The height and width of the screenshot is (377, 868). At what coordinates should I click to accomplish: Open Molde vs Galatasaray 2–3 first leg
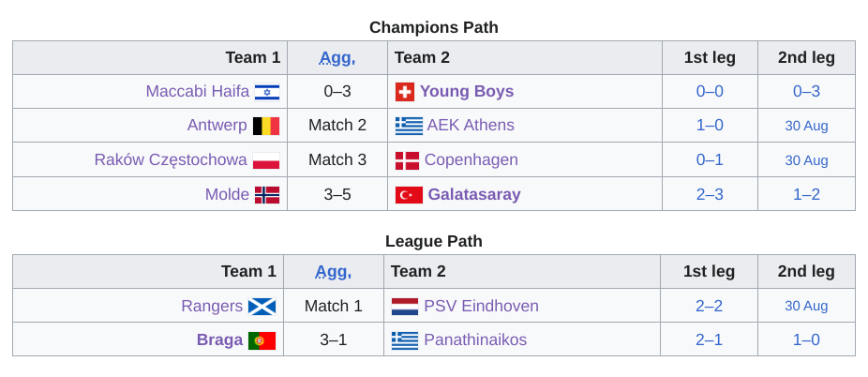[710, 194]
